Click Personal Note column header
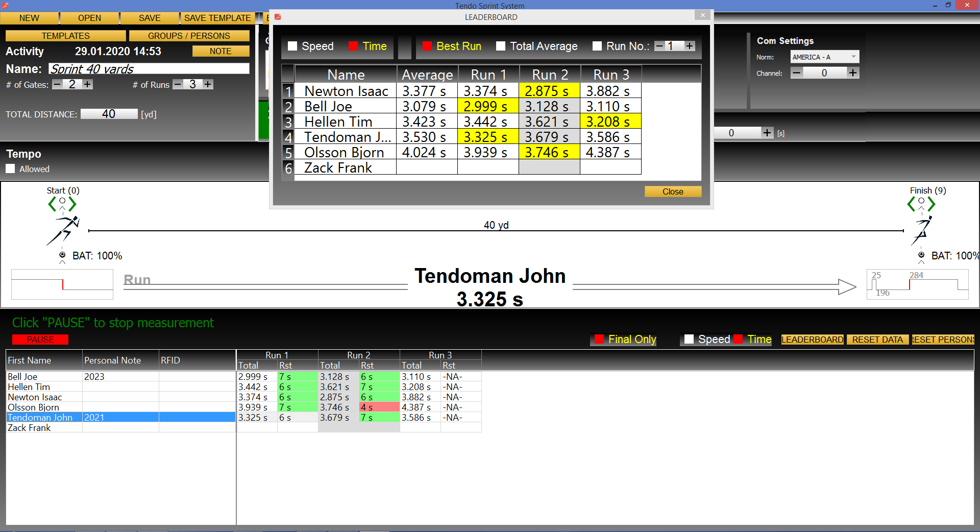Screen dimensions: 980x532 (120, 360)
